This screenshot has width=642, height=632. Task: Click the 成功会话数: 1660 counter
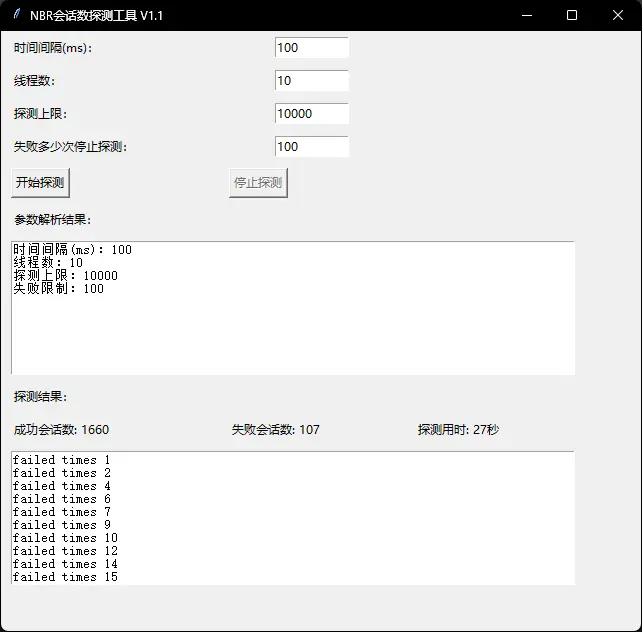point(61,430)
